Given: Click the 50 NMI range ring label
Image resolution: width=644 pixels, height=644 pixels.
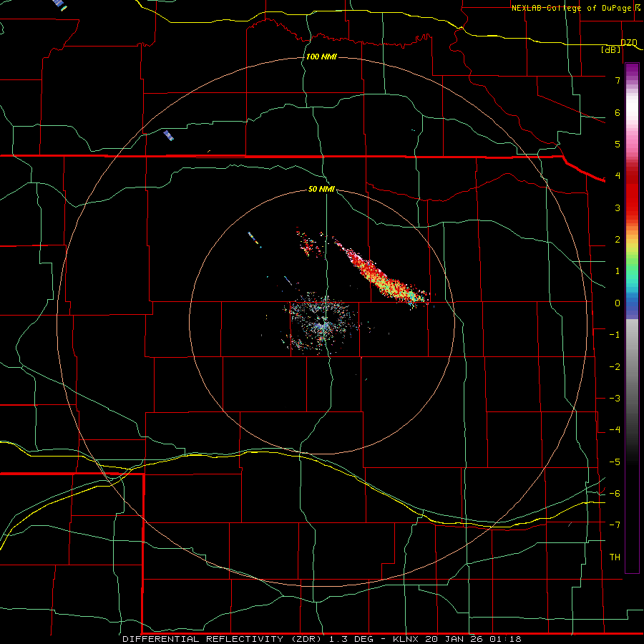Looking at the screenshot, I should [x=321, y=189].
